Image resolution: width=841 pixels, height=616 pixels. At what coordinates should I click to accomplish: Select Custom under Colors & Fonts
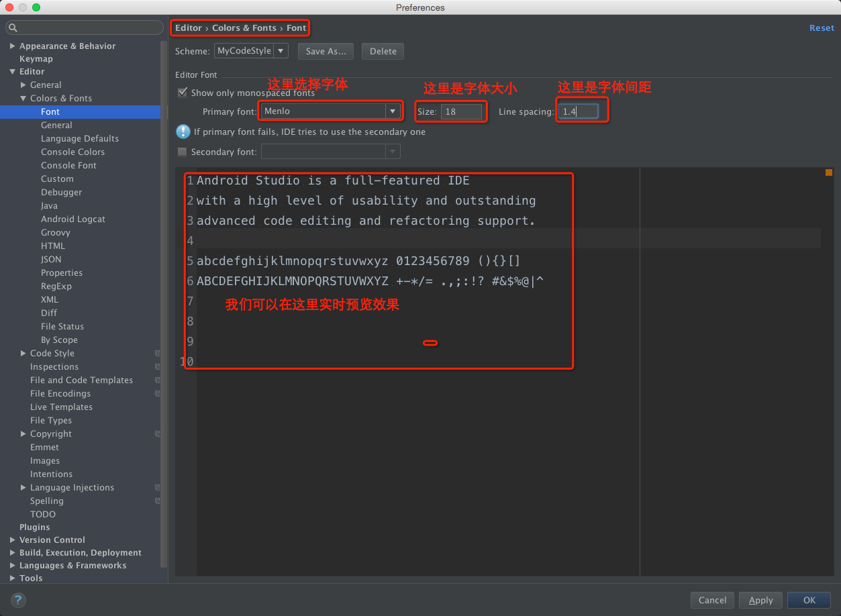pyautogui.click(x=57, y=179)
